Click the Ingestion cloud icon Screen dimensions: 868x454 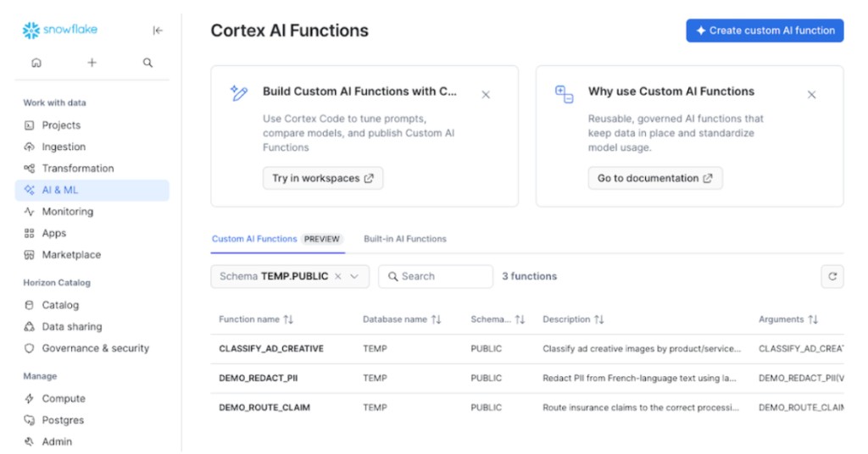click(x=30, y=147)
